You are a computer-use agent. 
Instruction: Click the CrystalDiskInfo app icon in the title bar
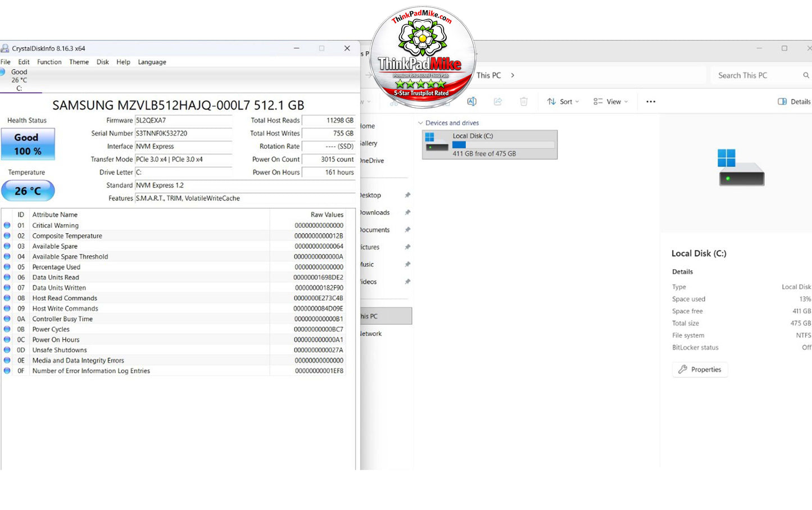pos(5,48)
